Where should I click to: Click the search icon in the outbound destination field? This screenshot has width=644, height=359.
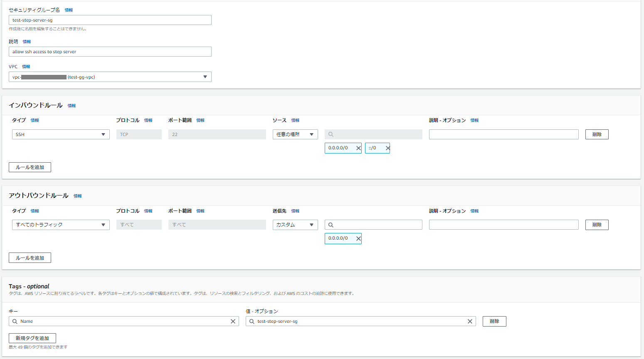pos(331,225)
